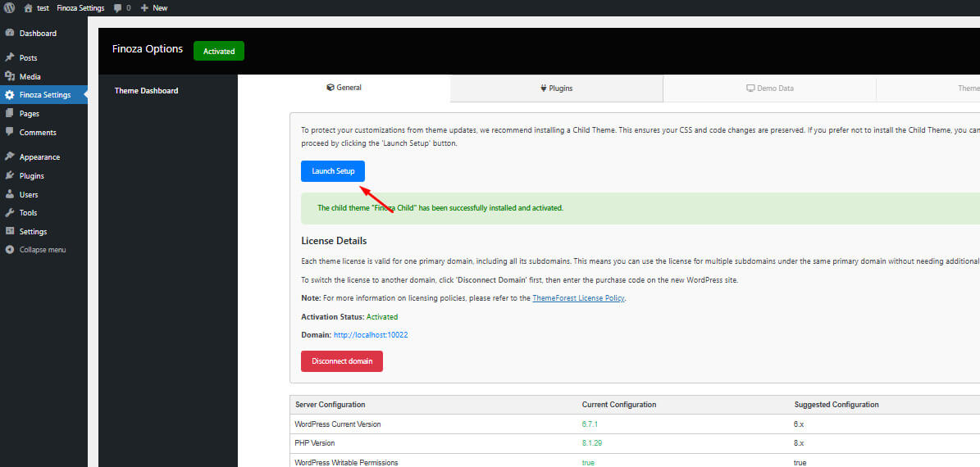Click the 8.1.29 PHP version value
Viewport: 980px width, 467px height.
[x=592, y=443]
